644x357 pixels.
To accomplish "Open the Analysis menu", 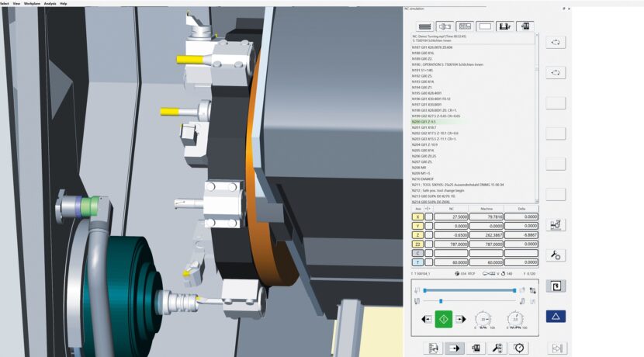I will 50,3.
